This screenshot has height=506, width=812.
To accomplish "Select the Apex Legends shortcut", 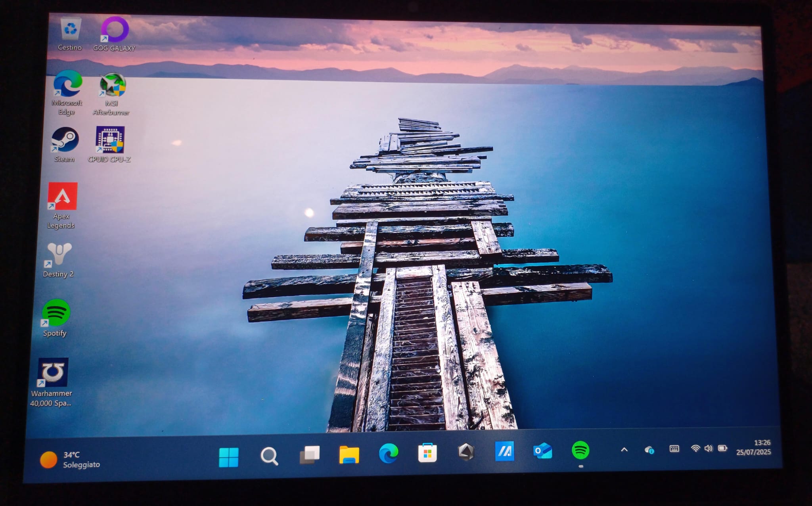I will [63, 197].
